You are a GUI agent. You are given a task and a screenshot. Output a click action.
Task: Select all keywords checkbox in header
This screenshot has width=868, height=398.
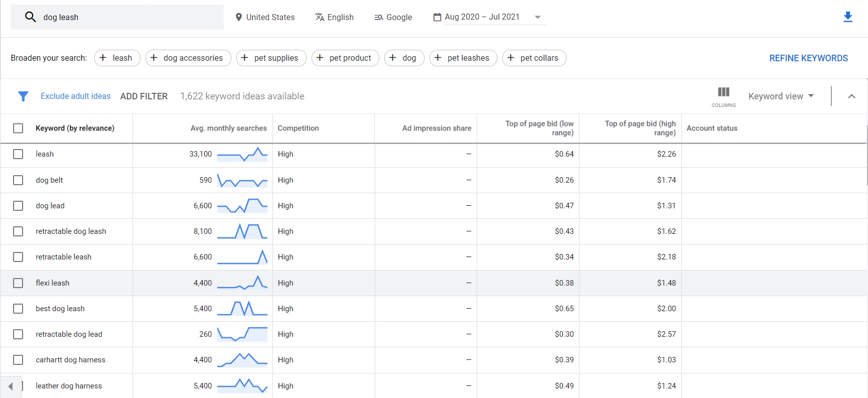tap(18, 128)
